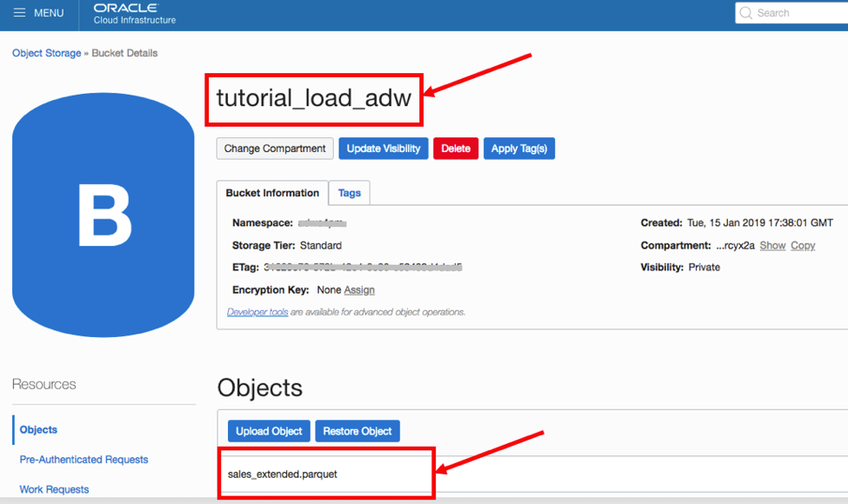Assign an encryption key
This screenshot has width=848, height=504.
pyautogui.click(x=359, y=289)
